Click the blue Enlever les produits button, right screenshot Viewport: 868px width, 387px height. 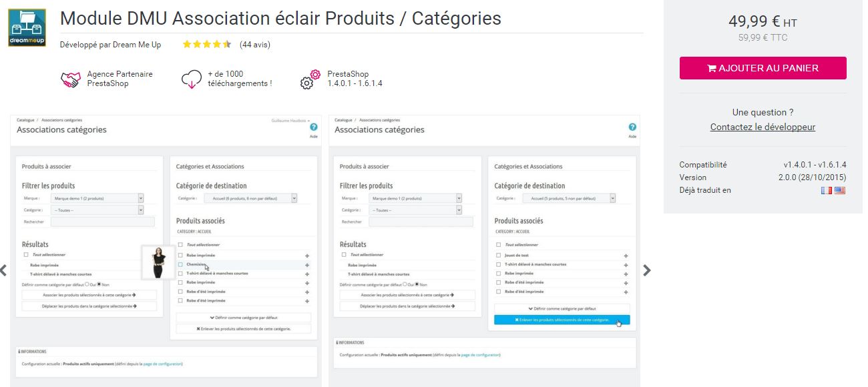(562, 320)
